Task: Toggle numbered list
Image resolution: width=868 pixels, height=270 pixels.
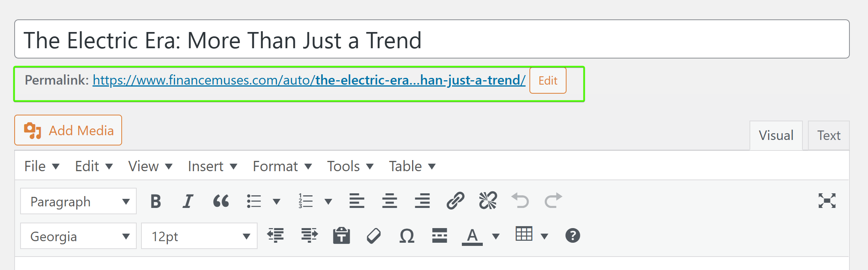Action: (306, 201)
